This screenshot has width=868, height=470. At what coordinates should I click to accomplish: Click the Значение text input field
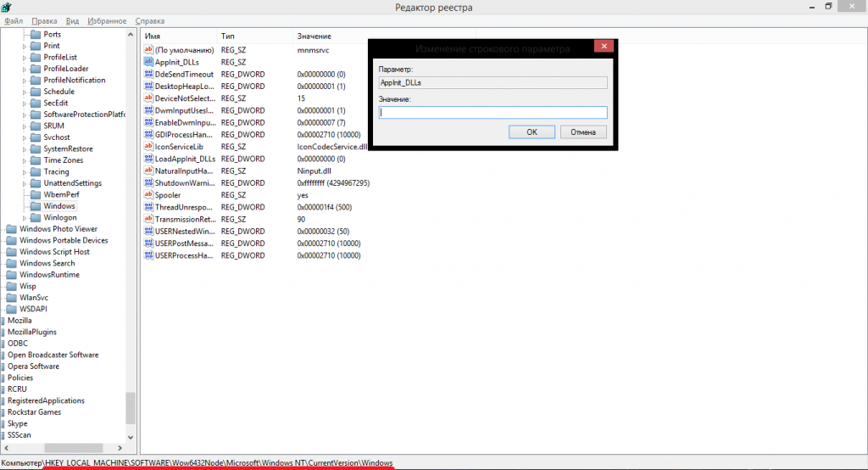[492, 112]
